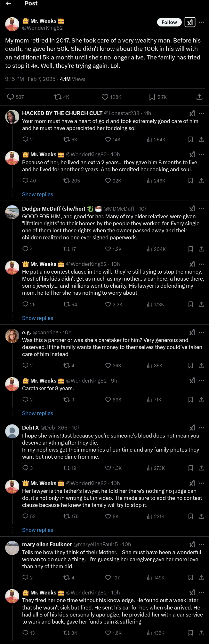Image resolution: width=209 pixels, height=644 pixels.
Task: Open Grok icon beside the Follow button
Action: point(190,22)
